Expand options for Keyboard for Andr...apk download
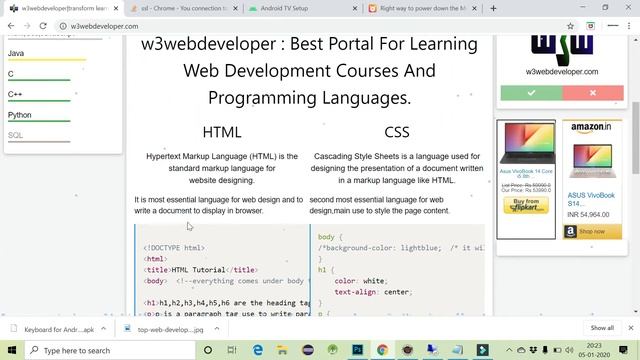Viewport: 640px width, 360px height. [104, 329]
